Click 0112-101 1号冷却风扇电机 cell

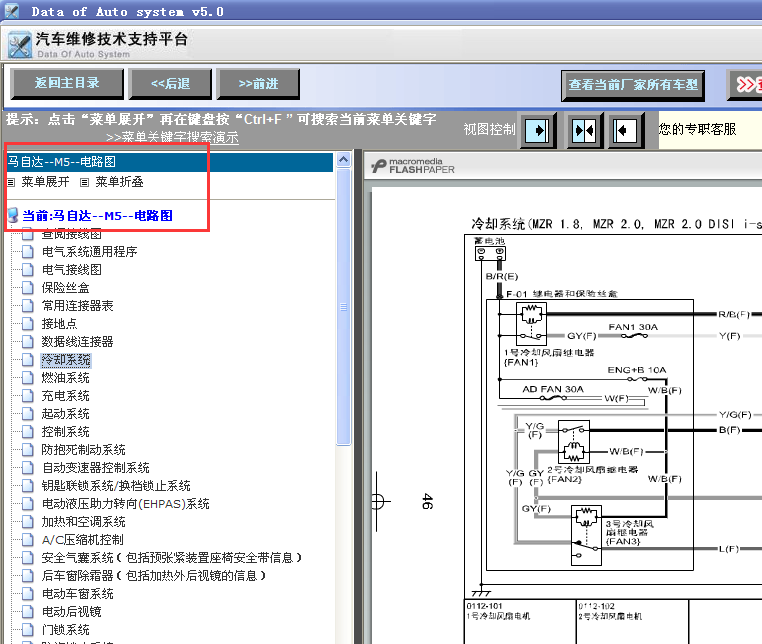coord(520,622)
